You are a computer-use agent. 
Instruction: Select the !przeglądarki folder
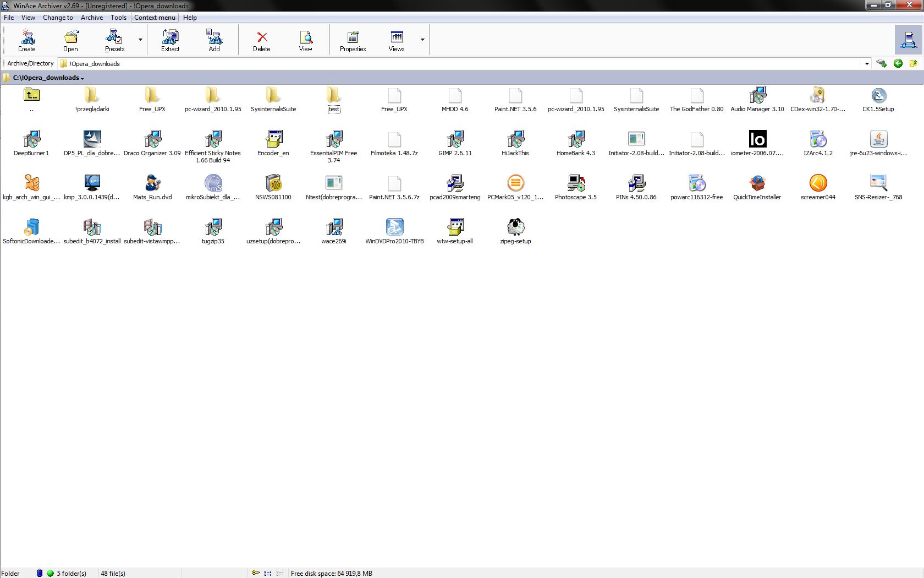[92, 99]
